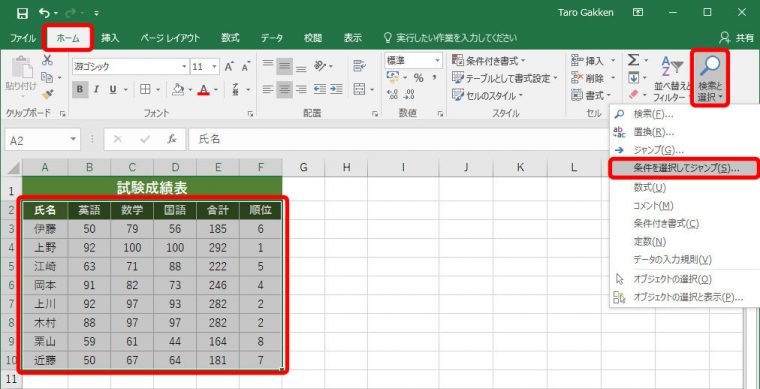Screen dimensions: 760x389
Task: Click the Merge and Center icon
Action: tap(359, 89)
